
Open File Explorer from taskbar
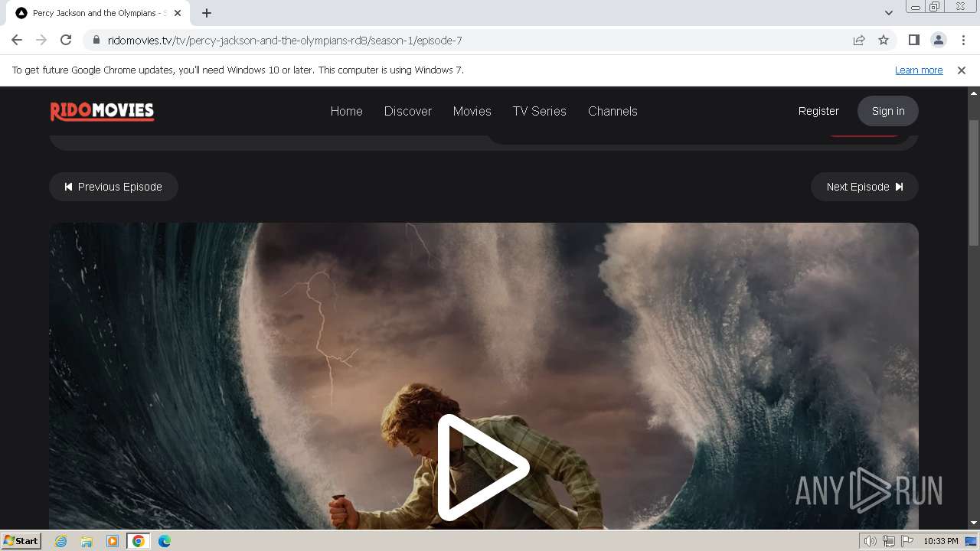point(87,541)
